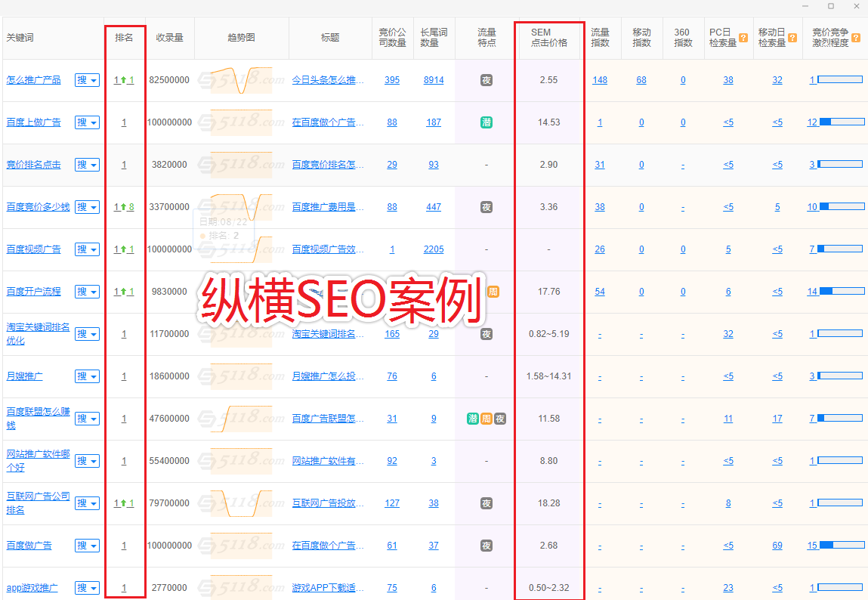Expand the 搜 dropdown next to 月嫂推广
Image resolution: width=868 pixels, height=600 pixels.
(87, 376)
